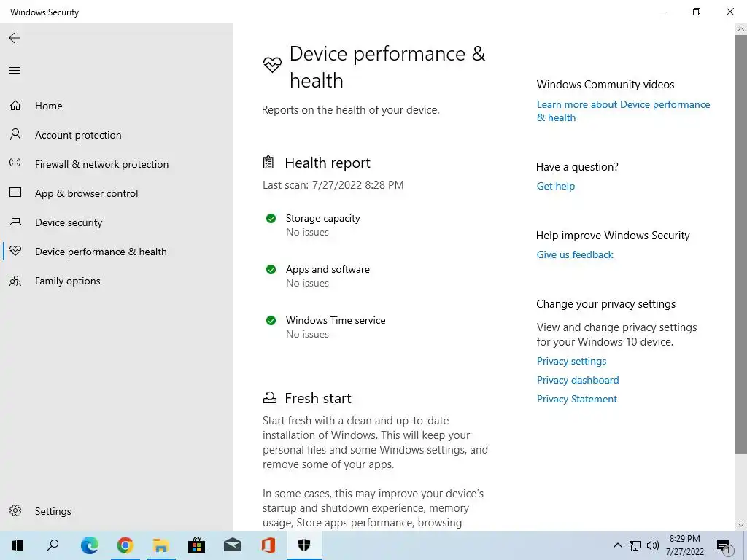747x560 pixels.
Task: Click the Get help link
Action: click(555, 186)
